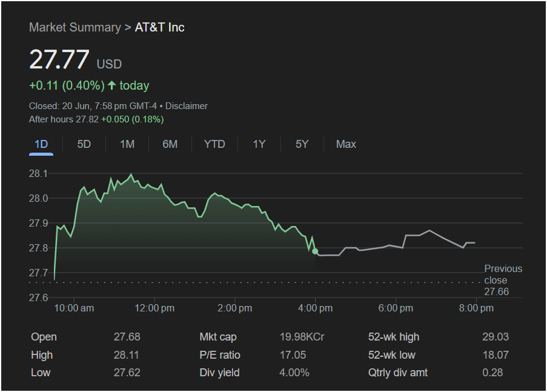Click the Open label in stats
Viewport: 547px width, 392px height.
coord(44,337)
